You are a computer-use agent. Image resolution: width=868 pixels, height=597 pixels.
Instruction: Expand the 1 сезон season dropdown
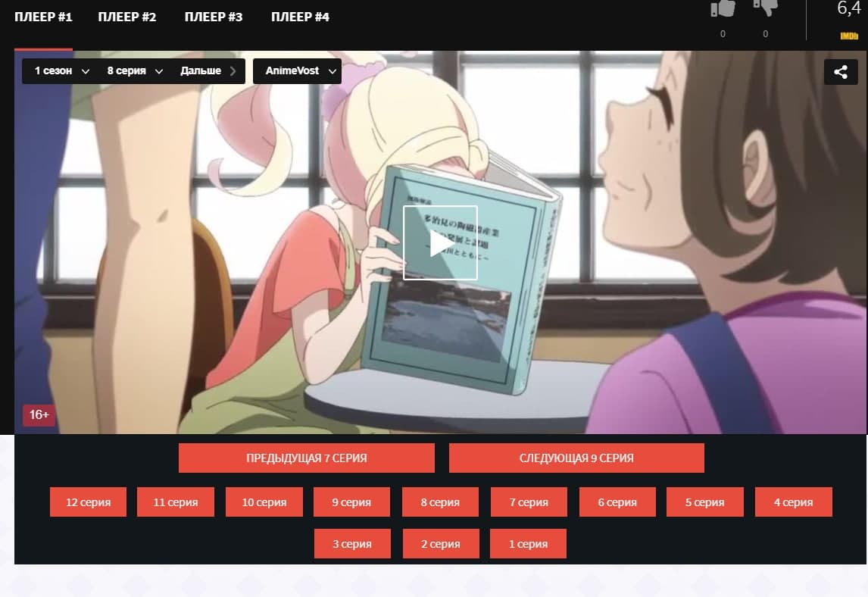pos(62,71)
